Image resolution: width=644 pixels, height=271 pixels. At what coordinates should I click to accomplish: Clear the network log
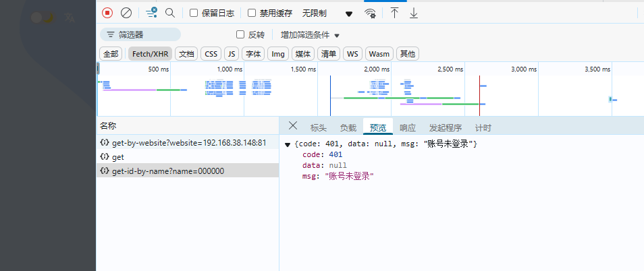126,13
